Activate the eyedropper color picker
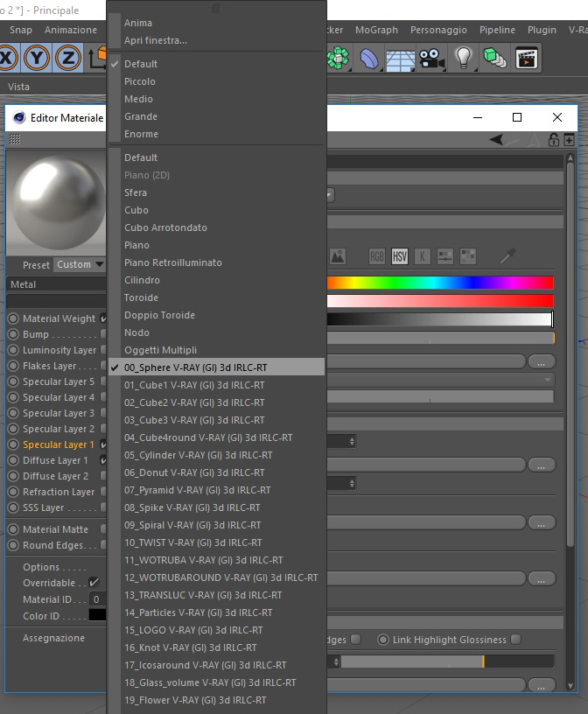Screen dimensions: 588x714 pyautogui.click(x=507, y=256)
